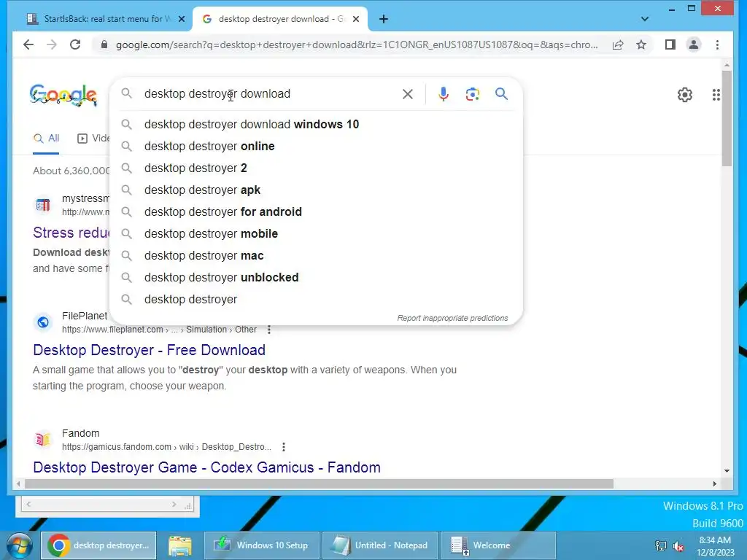747x560 pixels.
Task: Click the FilePlanet globe favicon
Action: pyautogui.click(x=43, y=322)
